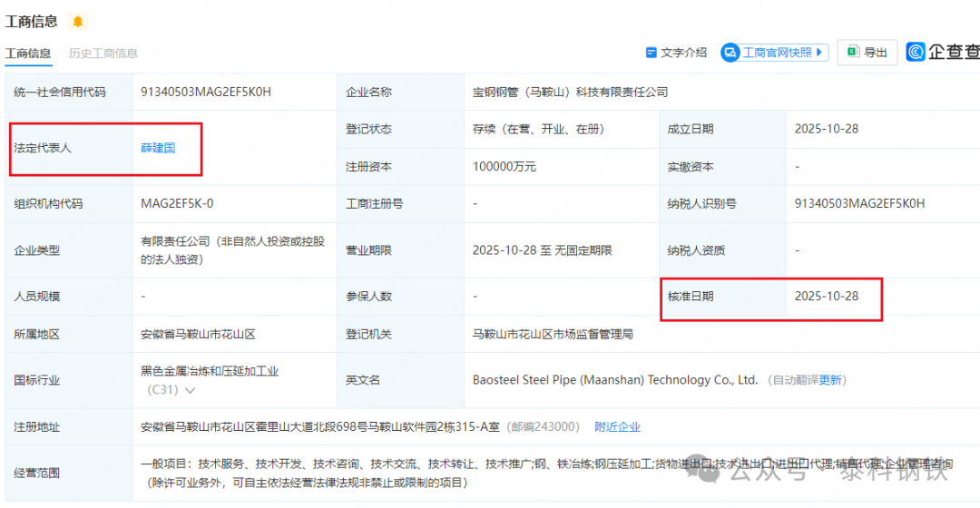
Task: Click the 企查查 logo icon
Action: click(916, 52)
